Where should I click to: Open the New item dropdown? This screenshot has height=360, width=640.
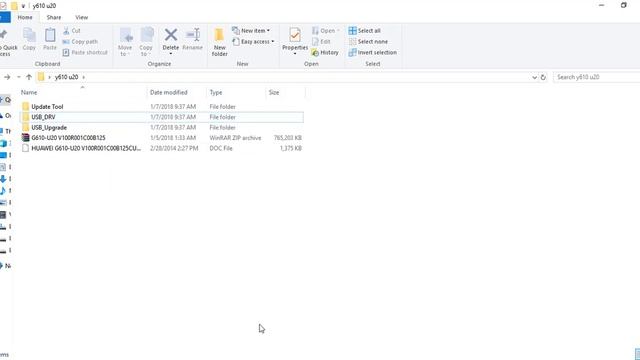[251, 31]
